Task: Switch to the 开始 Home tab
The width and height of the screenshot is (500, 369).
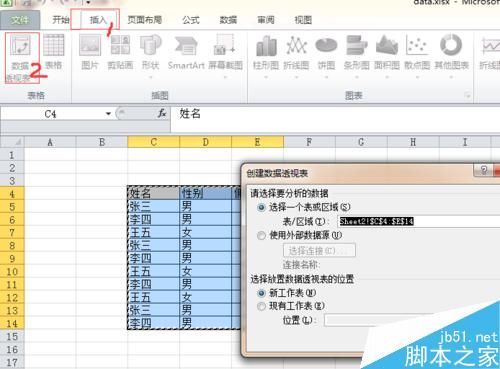Action: 61,20
